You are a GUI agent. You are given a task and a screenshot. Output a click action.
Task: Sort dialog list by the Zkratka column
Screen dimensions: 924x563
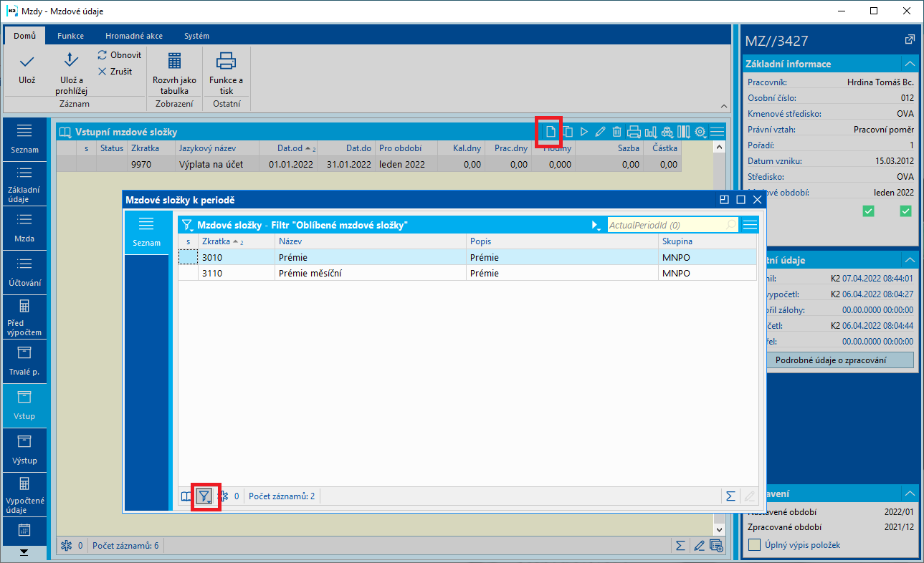(236, 241)
